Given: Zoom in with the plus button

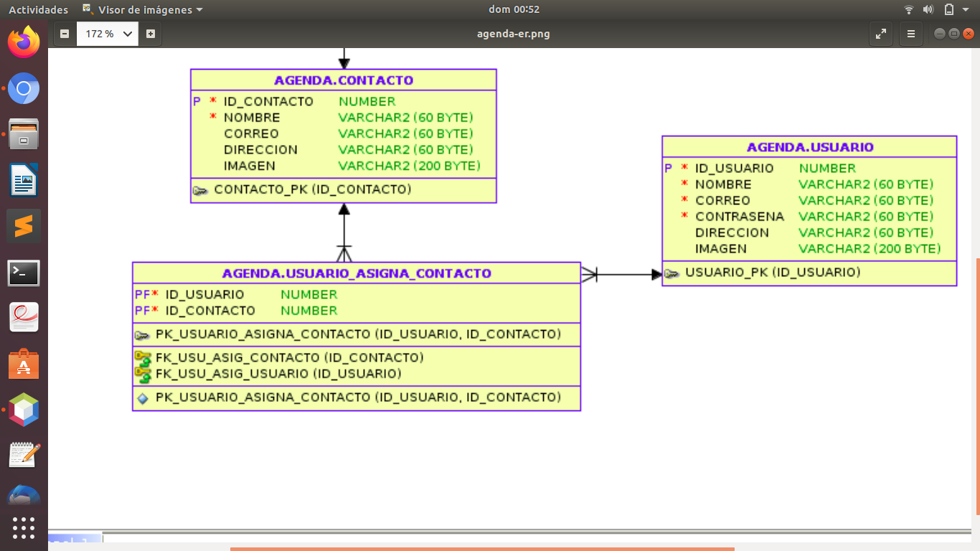Looking at the screenshot, I should tap(150, 34).
